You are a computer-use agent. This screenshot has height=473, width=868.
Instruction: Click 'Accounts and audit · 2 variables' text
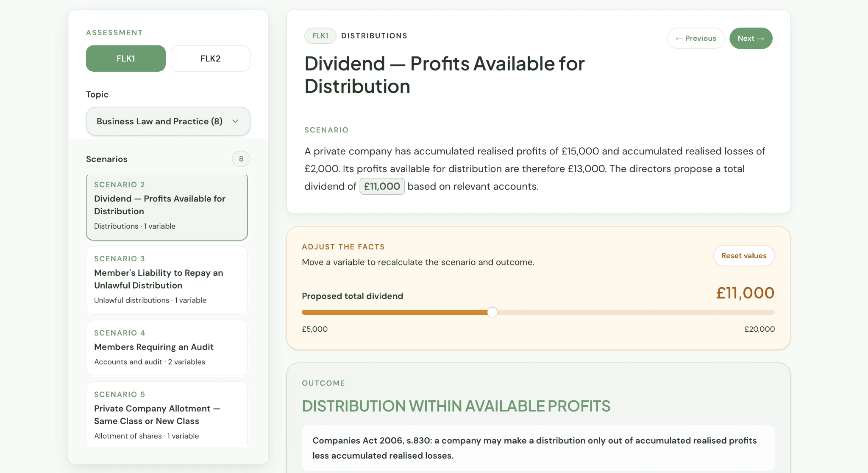point(150,362)
